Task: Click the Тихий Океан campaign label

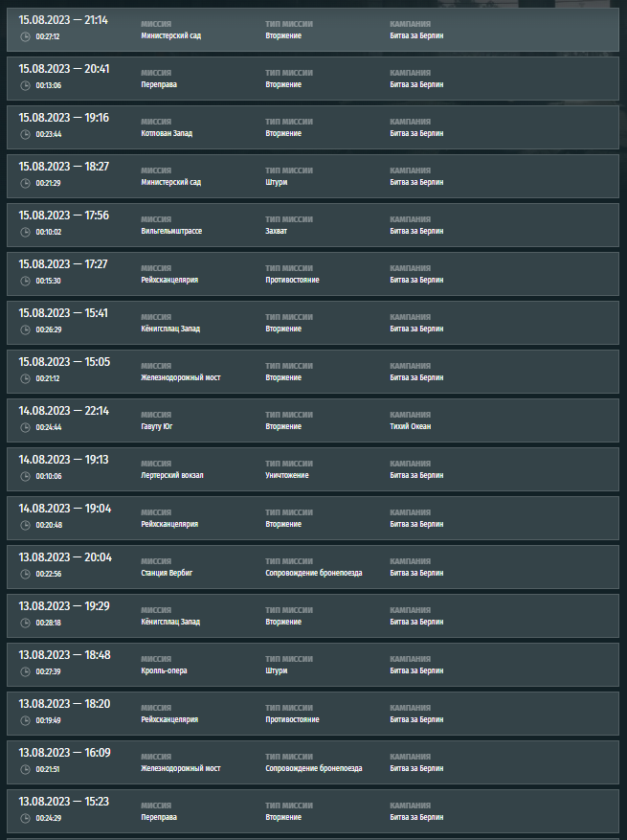Action: coord(411,427)
